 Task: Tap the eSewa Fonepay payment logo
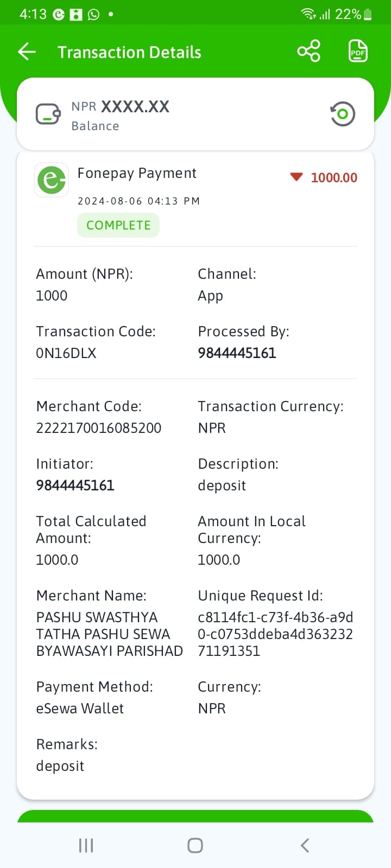pos(52,180)
